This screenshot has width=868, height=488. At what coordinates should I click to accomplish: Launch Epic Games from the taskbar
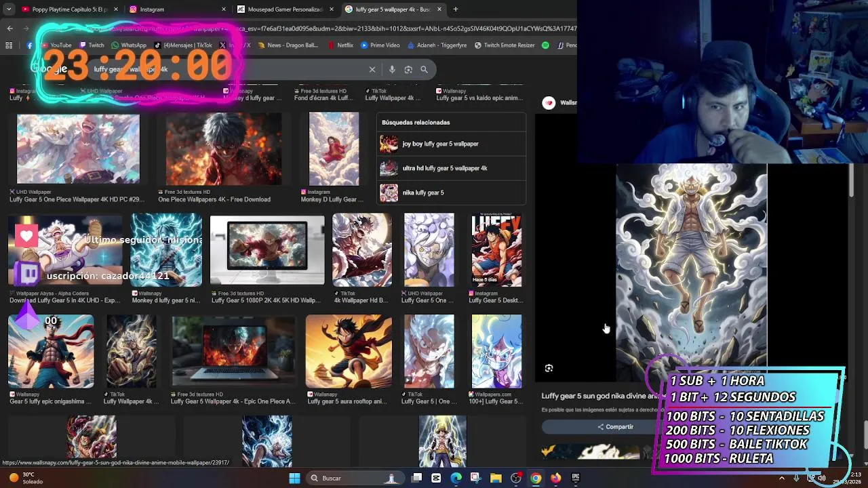click(x=576, y=478)
